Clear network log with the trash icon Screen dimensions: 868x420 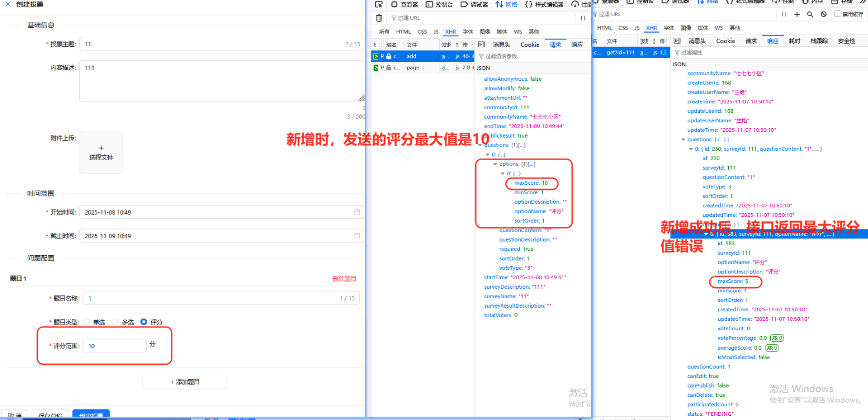pos(379,18)
